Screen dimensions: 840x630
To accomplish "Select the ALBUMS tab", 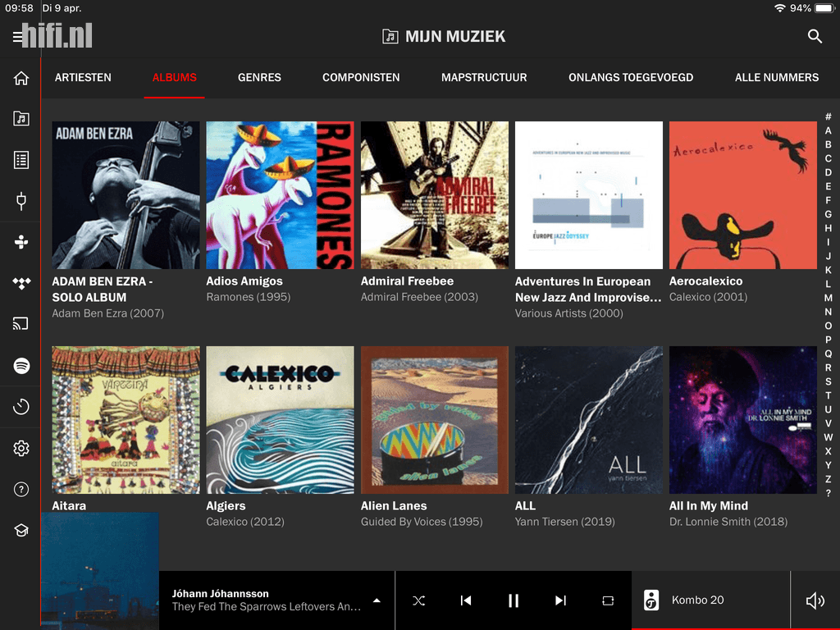I will pos(174,78).
